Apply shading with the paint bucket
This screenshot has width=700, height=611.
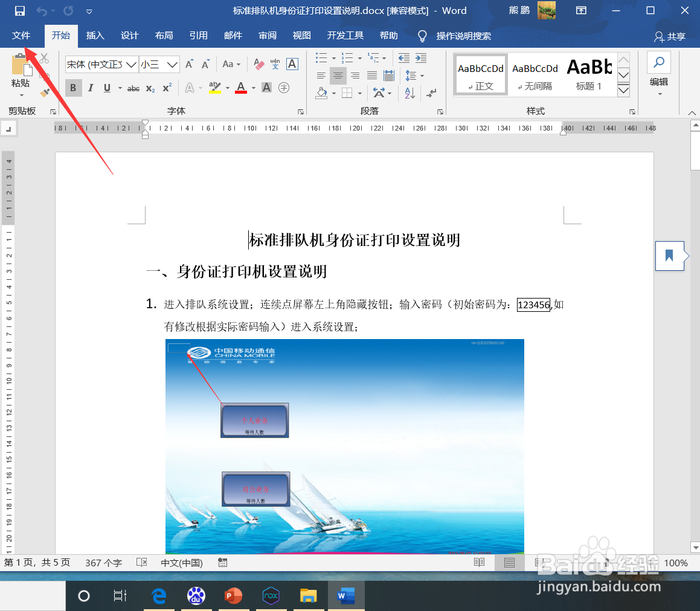[x=321, y=93]
